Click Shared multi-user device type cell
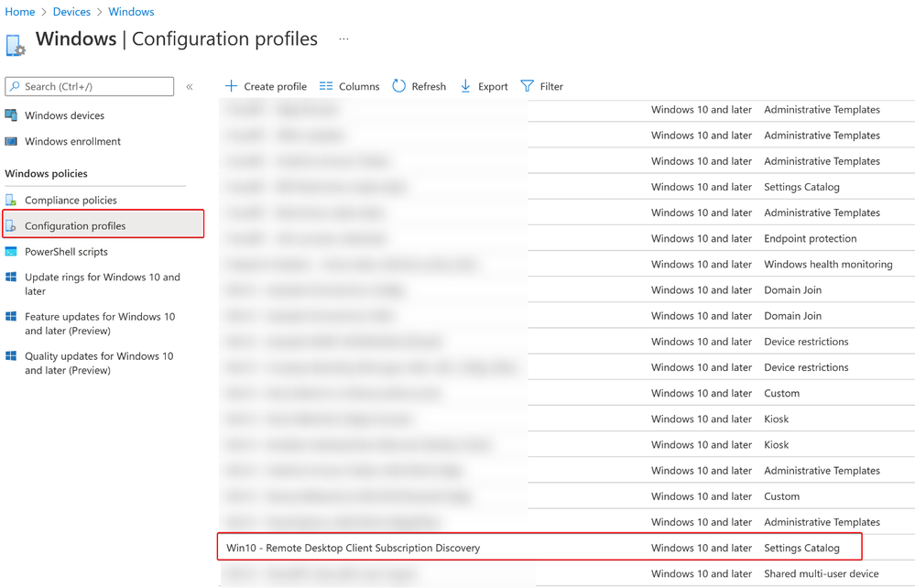Image resolution: width=915 pixels, height=588 pixels. [822, 573]
